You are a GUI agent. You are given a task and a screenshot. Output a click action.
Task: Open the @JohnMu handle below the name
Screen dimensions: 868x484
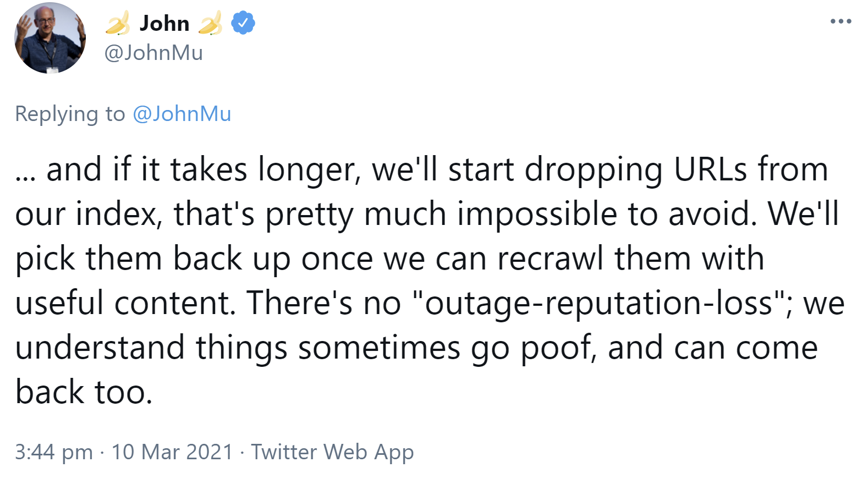(x=153, y=53)
